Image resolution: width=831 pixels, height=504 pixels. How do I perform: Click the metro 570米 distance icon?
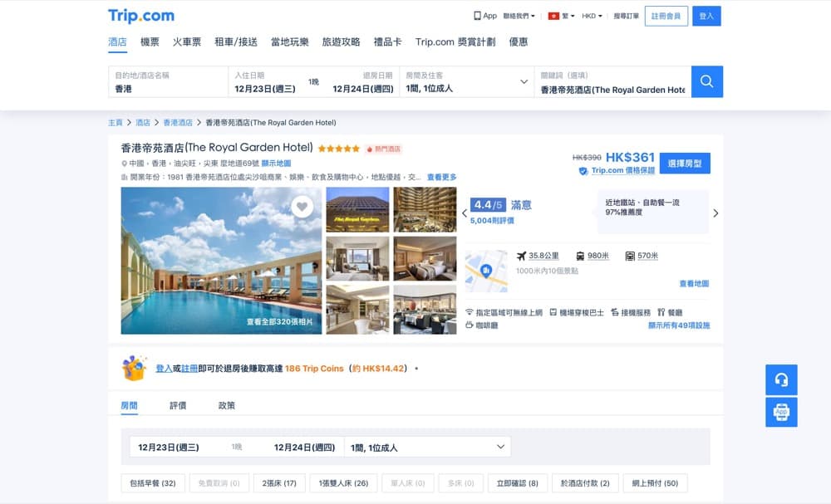630,257
